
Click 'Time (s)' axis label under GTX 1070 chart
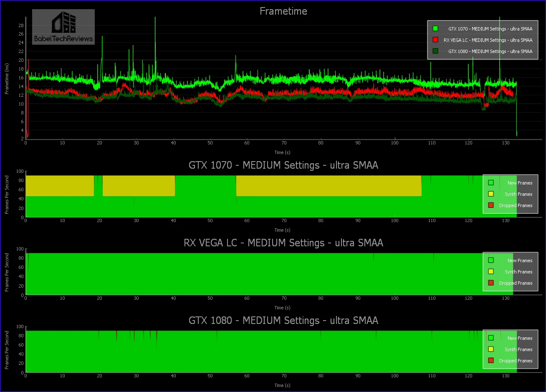pos(282,230)
